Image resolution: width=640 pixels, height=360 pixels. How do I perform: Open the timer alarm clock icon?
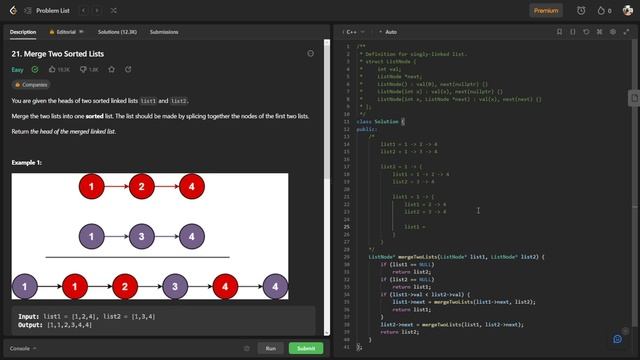click(581, 11)
